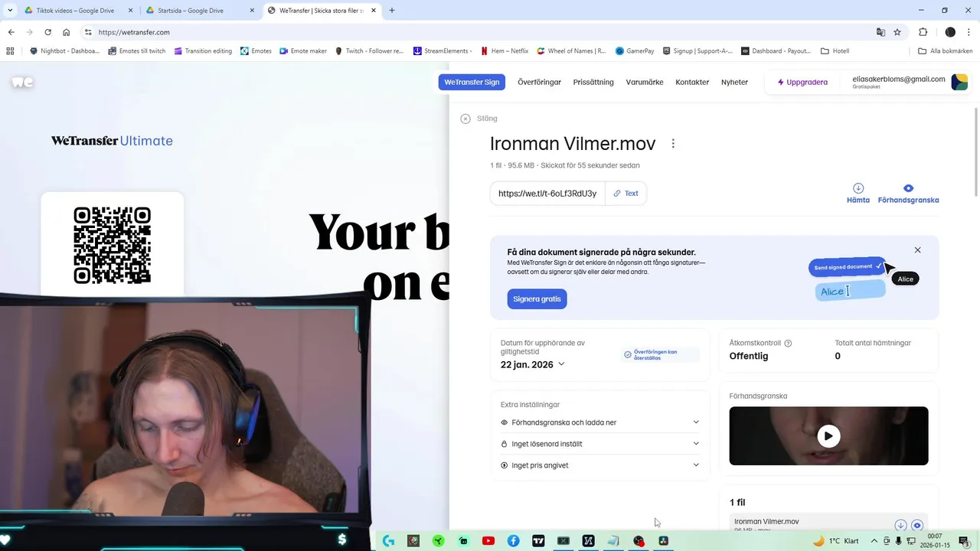This screenshot has height=551, width=980.
Task: Click the browser home button
Action: click(67, 32)
